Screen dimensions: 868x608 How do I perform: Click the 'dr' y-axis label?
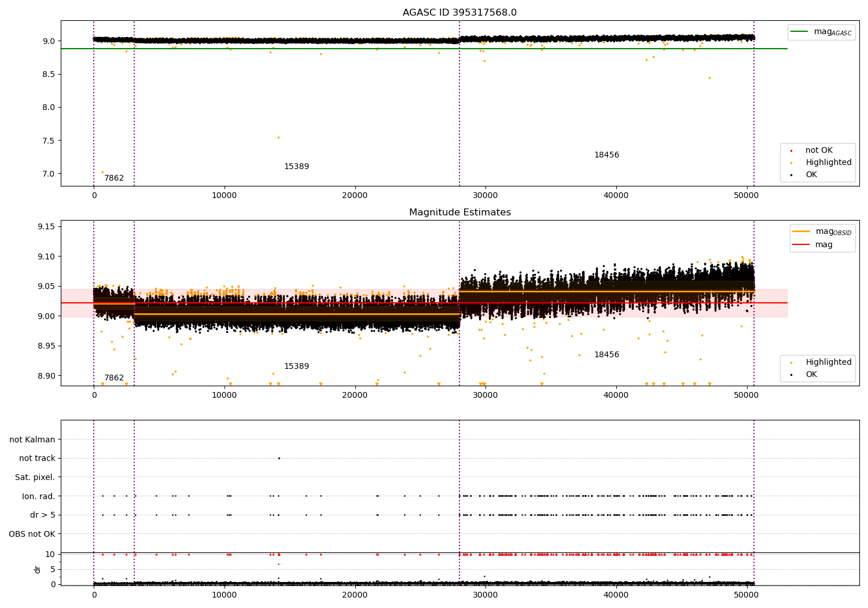point(38,569)
